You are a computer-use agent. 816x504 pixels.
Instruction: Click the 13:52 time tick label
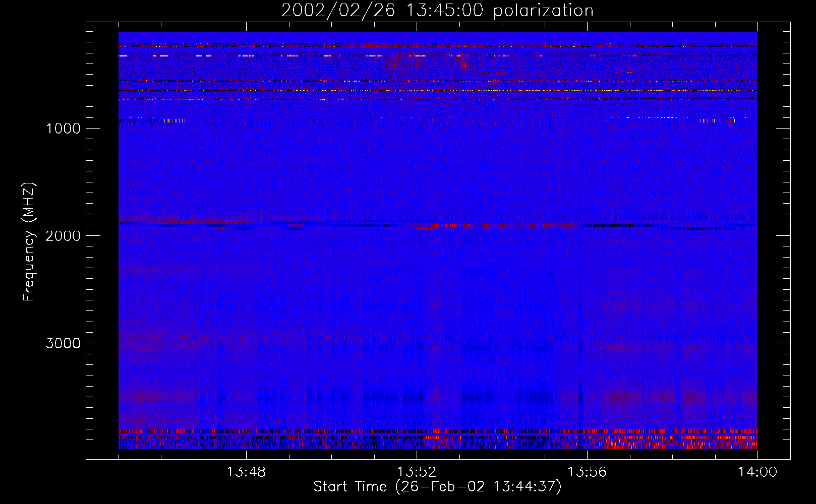[417, 472]
